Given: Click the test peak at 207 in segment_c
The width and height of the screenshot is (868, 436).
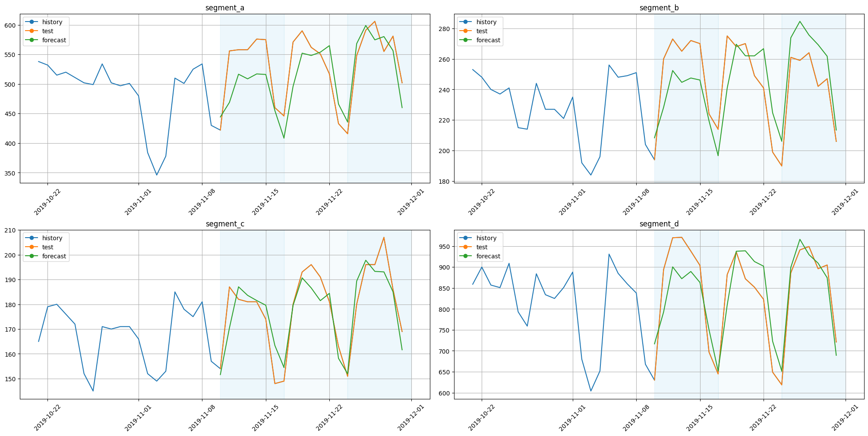Looking at the screenshot, I should (384, 238).
